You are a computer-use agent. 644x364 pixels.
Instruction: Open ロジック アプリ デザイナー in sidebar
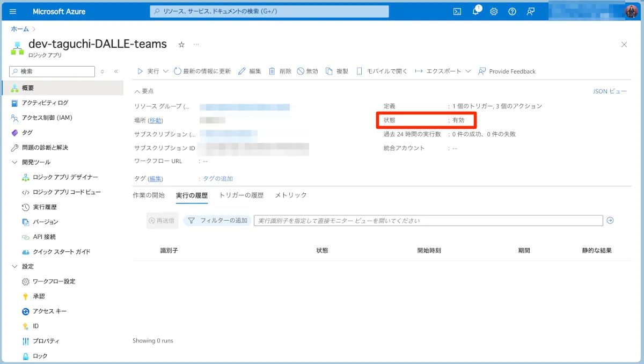(65, 177)
